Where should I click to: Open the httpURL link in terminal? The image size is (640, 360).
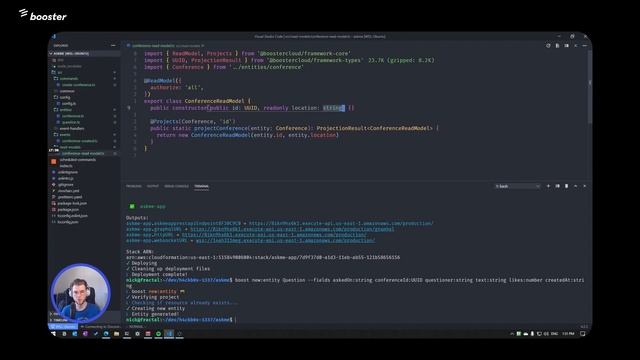coord(274,235)
